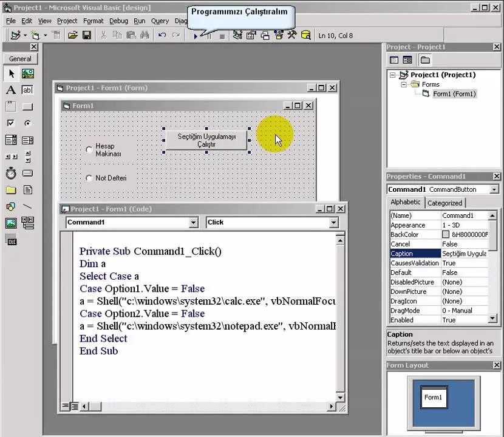Open the Add Form dropdown arrow in toolbar

46,35
